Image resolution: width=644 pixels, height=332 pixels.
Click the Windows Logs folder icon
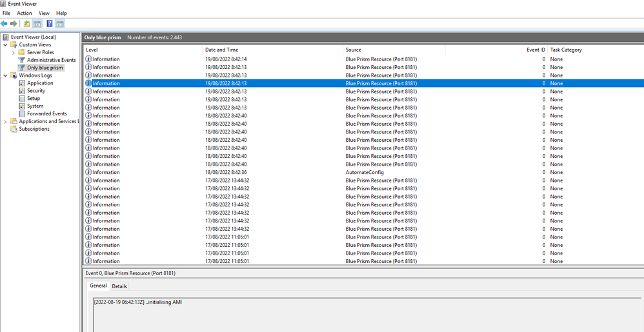14,75
